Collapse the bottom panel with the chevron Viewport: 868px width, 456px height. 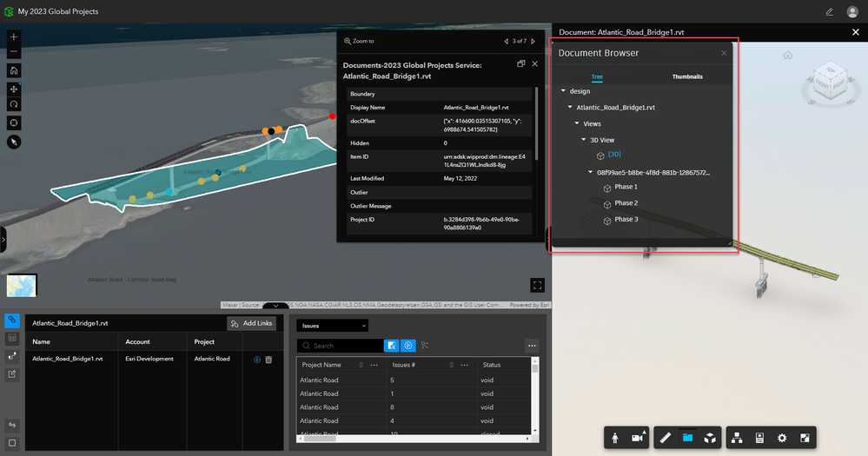pyautogui.click(x=275, y=306)
